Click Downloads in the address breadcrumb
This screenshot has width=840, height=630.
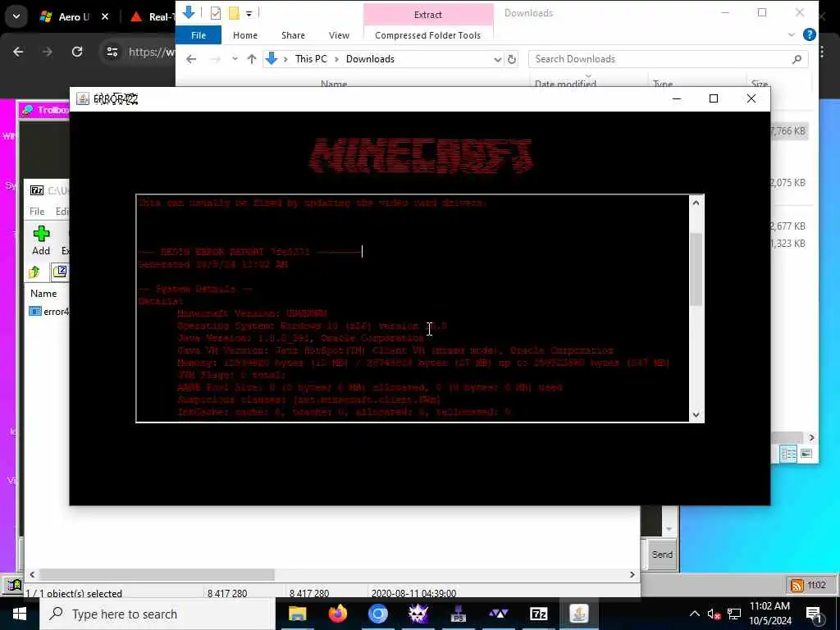370,59
